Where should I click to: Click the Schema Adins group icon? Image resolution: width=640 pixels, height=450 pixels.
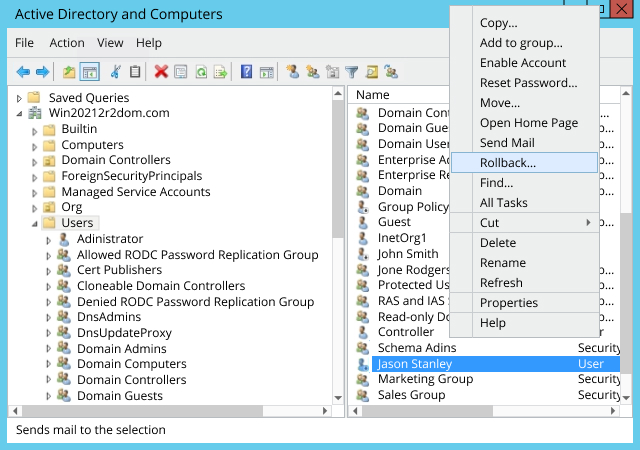(362, 348)
